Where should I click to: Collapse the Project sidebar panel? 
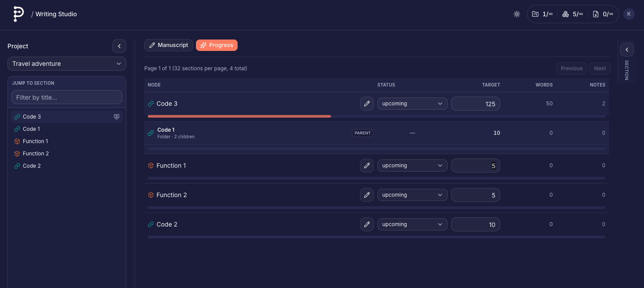(x=119, y=46)
